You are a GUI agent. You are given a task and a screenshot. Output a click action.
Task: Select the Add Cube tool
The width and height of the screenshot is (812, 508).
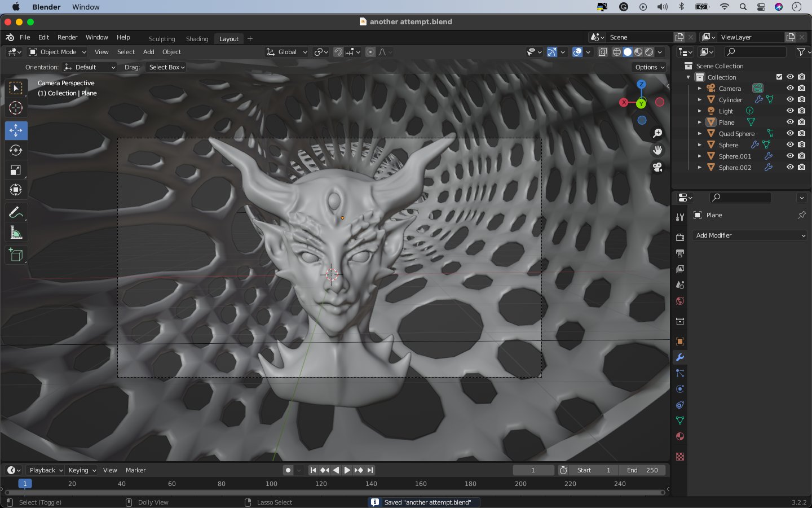coord(16,255)
